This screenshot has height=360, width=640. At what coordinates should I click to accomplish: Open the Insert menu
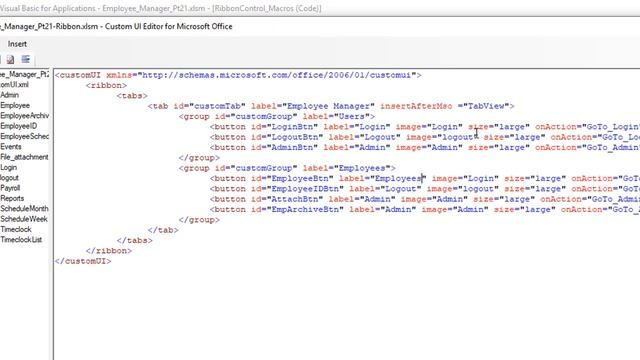(17, 44)
